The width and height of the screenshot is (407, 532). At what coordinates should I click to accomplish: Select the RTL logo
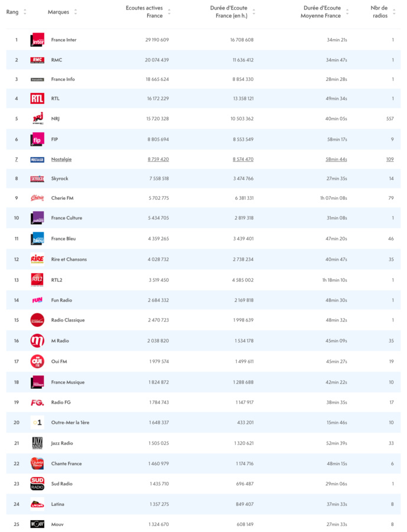pos(37,98)
